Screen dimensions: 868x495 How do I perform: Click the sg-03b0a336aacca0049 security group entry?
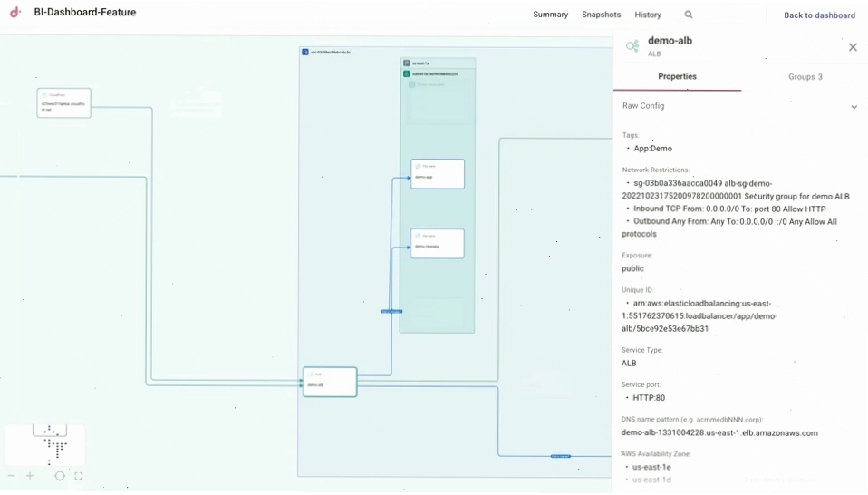736,189
